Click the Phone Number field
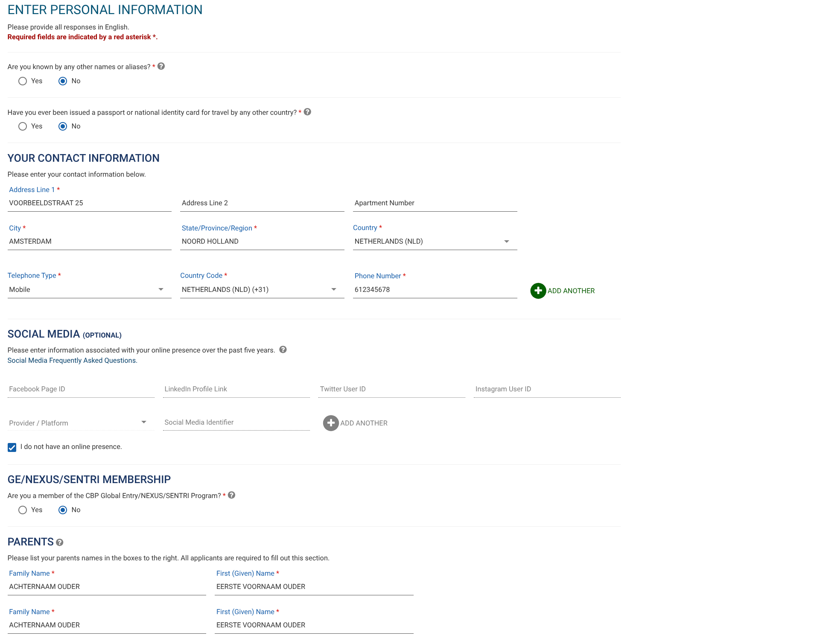 tap(435, 290)
